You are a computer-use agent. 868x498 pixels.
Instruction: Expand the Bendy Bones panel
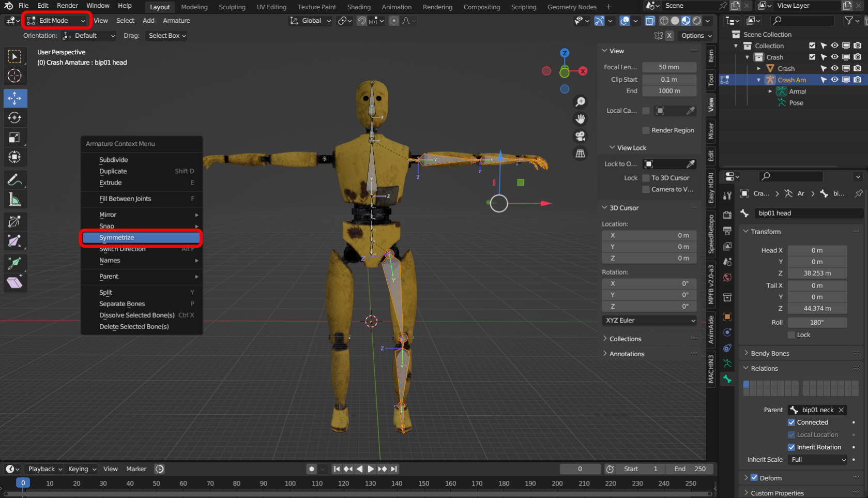pos(770,353)
